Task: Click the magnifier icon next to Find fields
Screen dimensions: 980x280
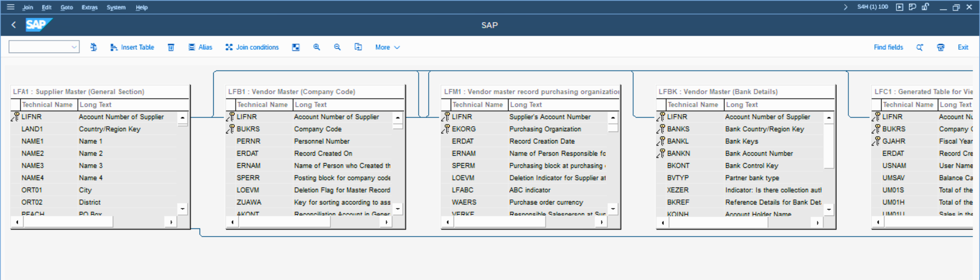Action: coord(920,47)
